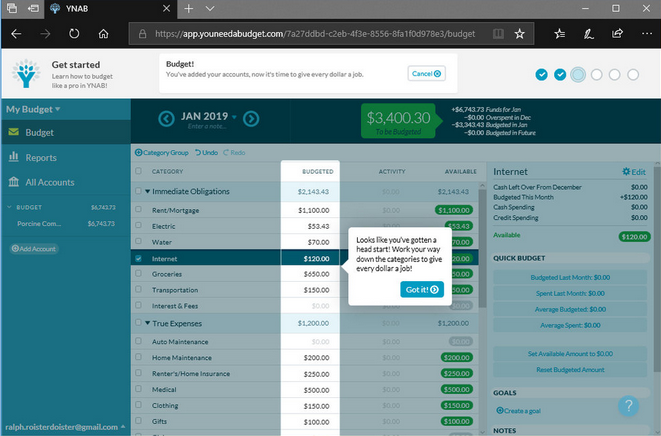Click Budgeted Last Month quick budget

(570, 277)
